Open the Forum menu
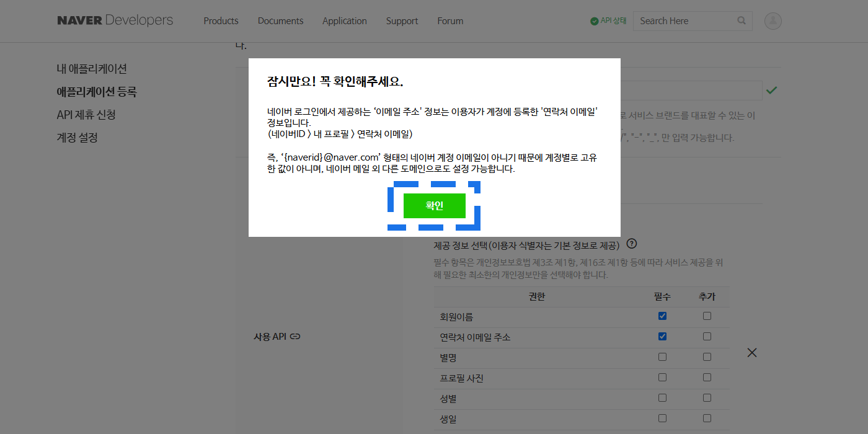Viewport: 868px width, 434px height. 450,20
